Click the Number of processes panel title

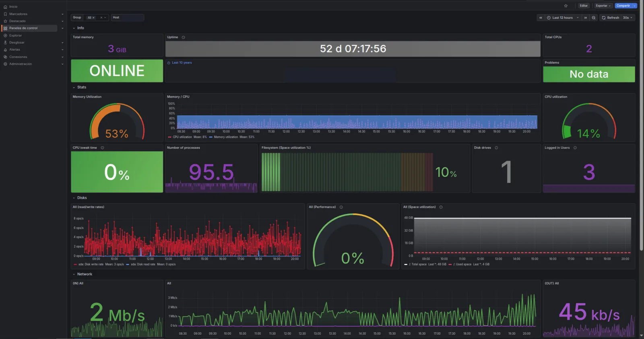(x=184, y=148)
